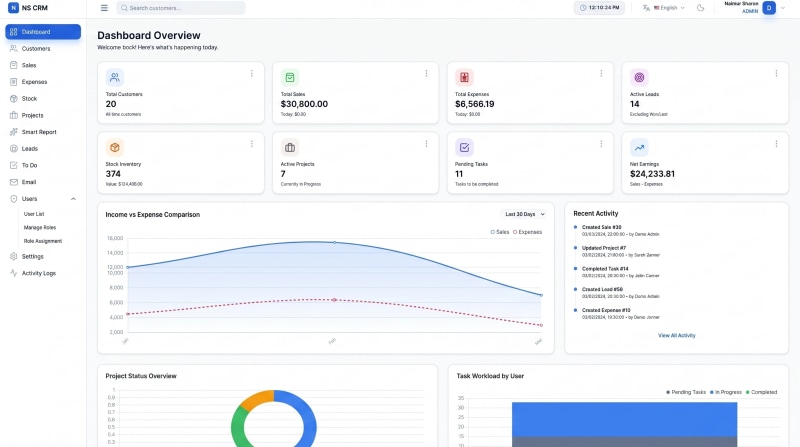Click the Stock sidebar box icon
This screenshot has height=447, width=800.
14,98
